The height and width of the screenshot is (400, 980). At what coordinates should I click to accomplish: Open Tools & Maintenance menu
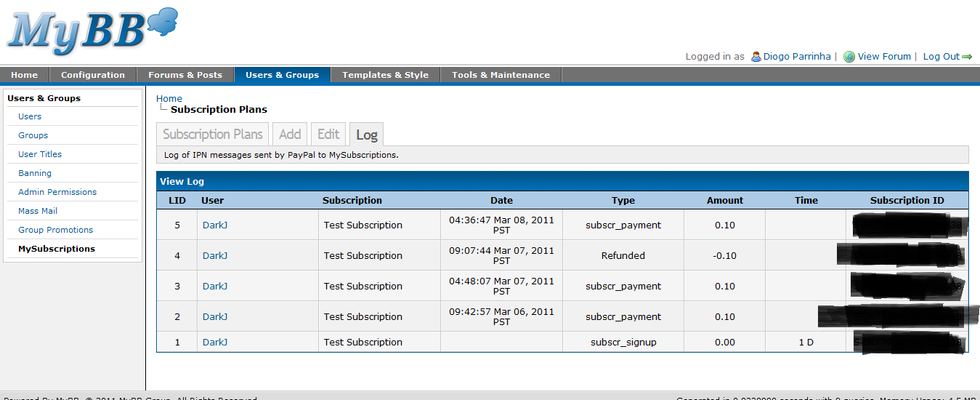coord(501,75)
